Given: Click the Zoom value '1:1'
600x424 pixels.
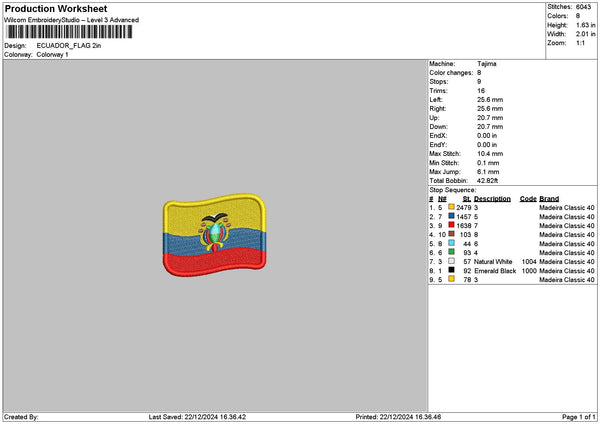Looking at the screenshot, I should click(580, 43).
